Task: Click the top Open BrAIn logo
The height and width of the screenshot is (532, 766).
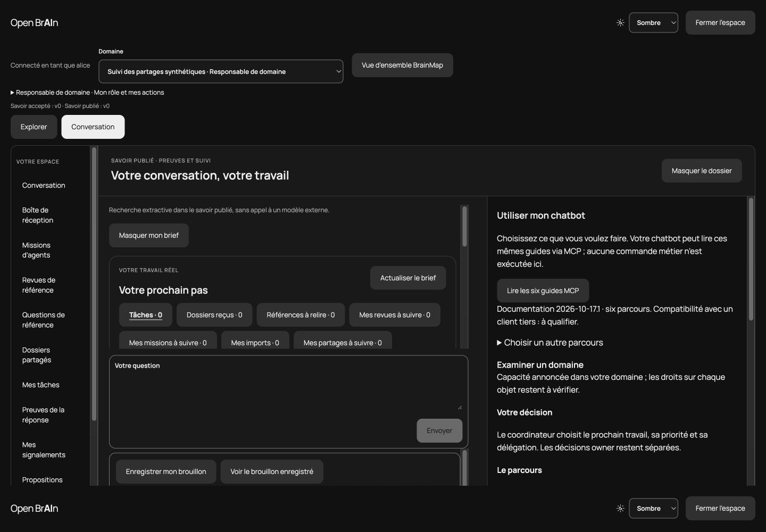Action: click(x=35, y=23)
